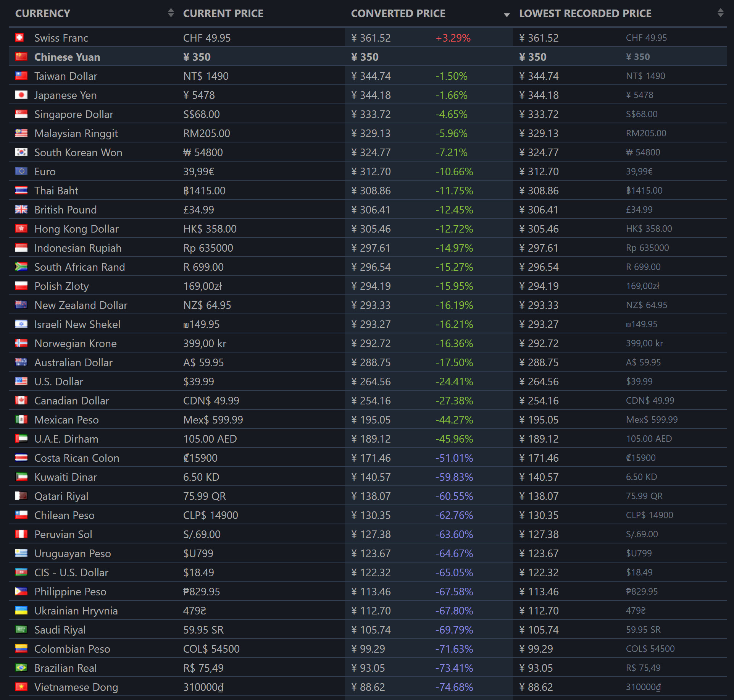Click the Japanese Yen flag icon
Screen dimensions: 734x700
coord(21,95)
